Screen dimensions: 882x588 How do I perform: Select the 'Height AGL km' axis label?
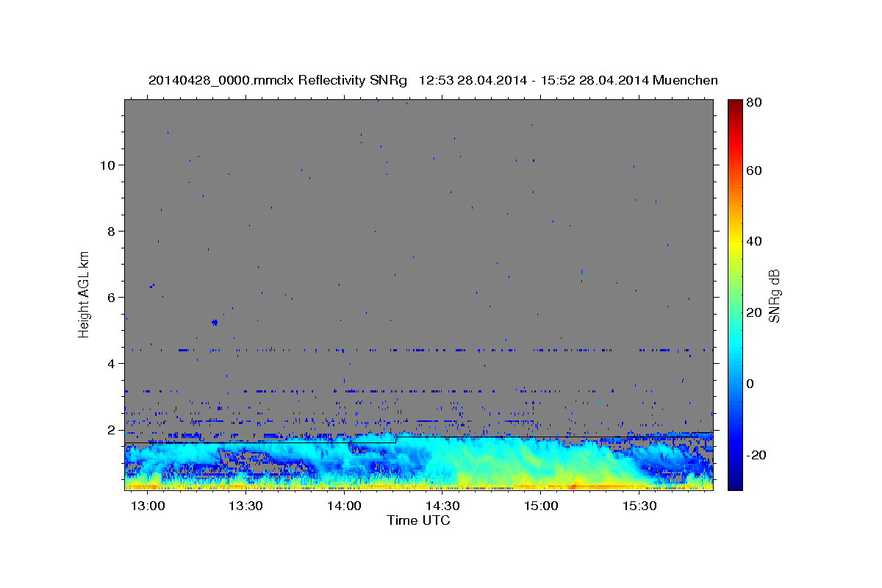pos(84,294)
